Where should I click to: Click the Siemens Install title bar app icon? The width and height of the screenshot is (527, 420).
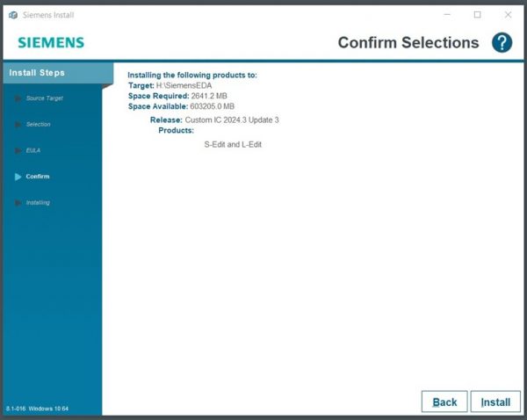tap(13, 15)
